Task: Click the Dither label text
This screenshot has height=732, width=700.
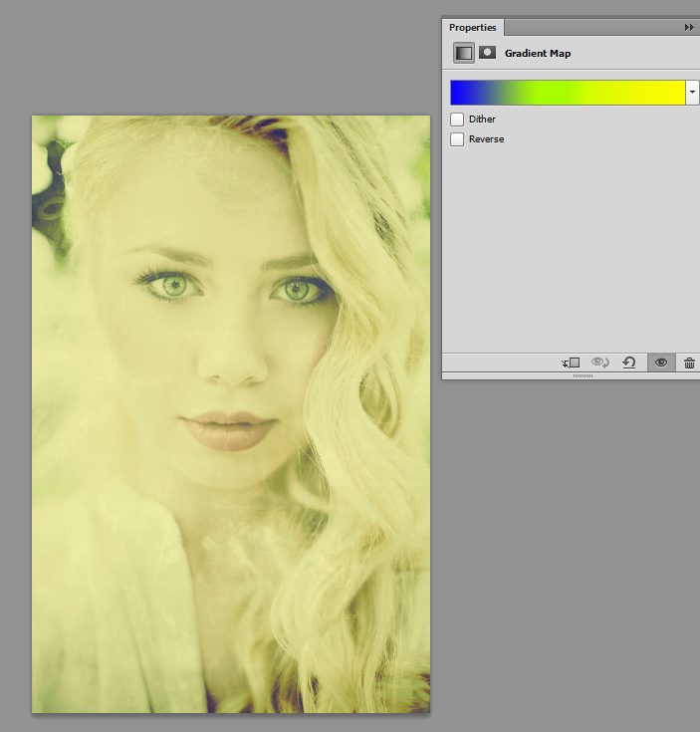Action: point(482,120)
